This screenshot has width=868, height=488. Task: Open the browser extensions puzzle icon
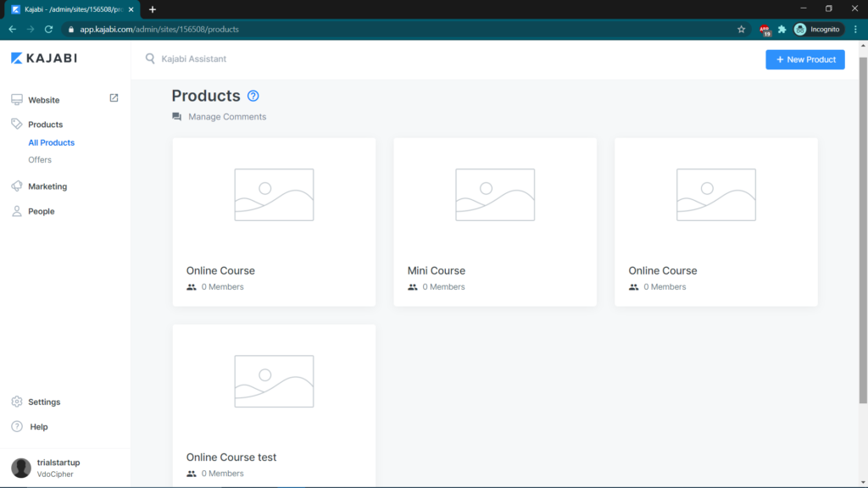pyautogui.click(x=782, y=30)
